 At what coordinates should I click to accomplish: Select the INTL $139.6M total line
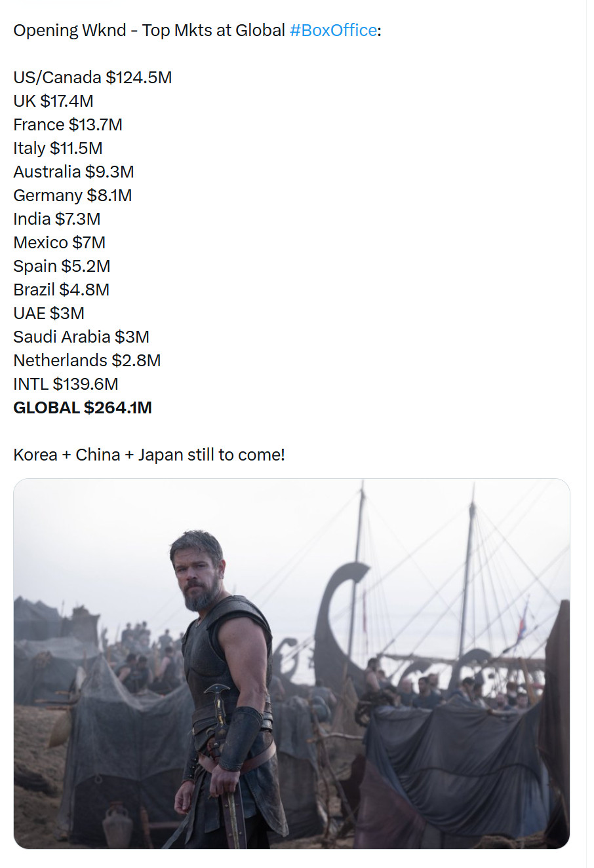pyautogui.click(x=66, y=384)
